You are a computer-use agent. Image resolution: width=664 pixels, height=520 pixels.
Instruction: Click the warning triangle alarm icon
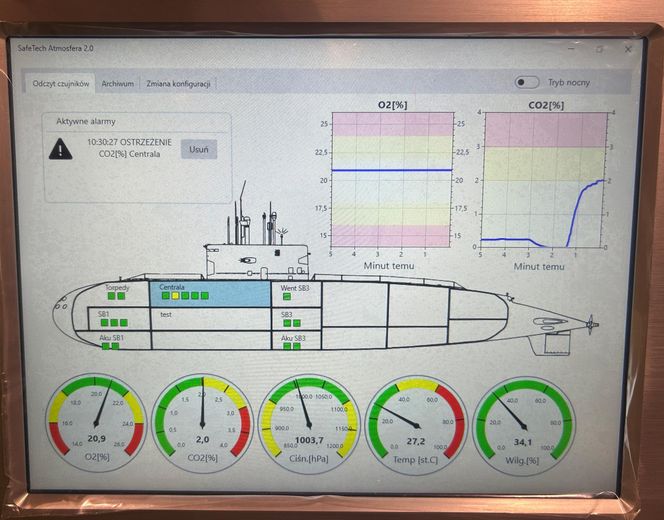click(62, 149)
